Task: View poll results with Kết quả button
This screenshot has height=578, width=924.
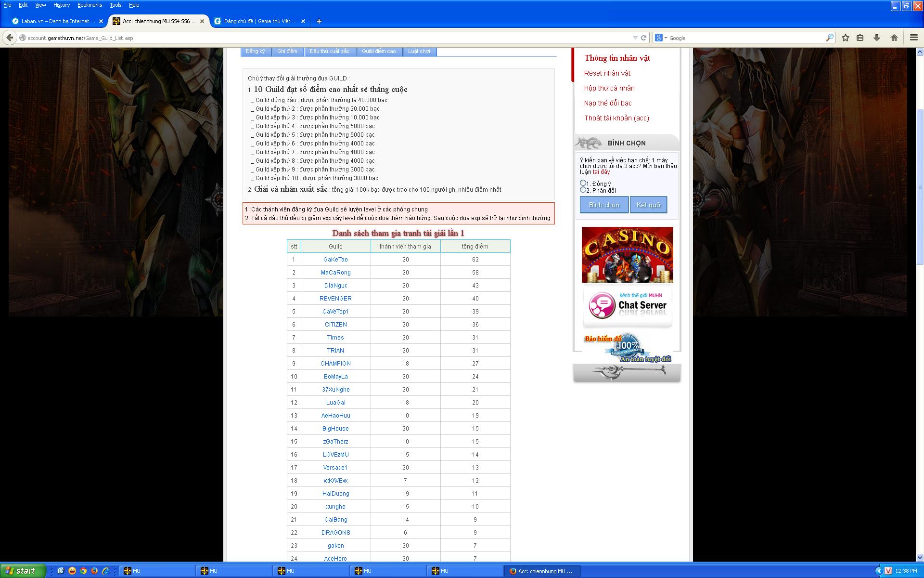Action: point(648,205)
